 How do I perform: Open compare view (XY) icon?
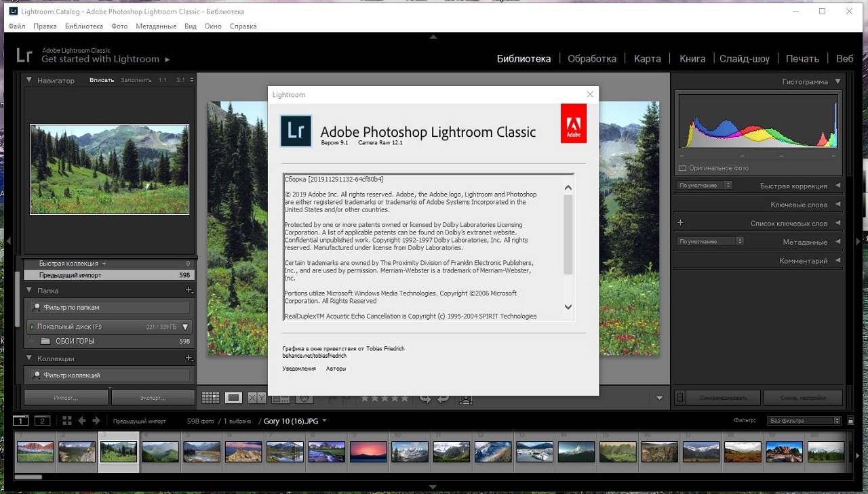click(257, 398)
